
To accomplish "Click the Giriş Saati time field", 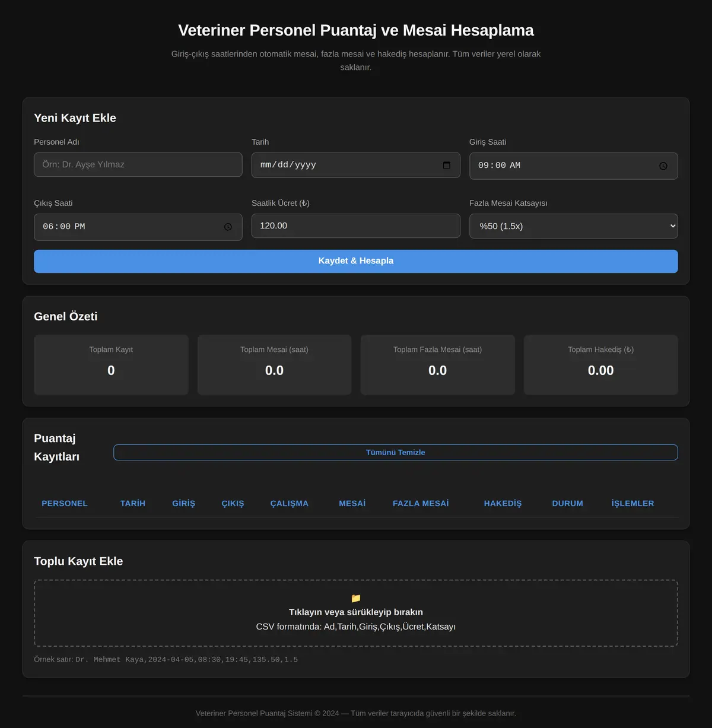I will coord(574,166).
